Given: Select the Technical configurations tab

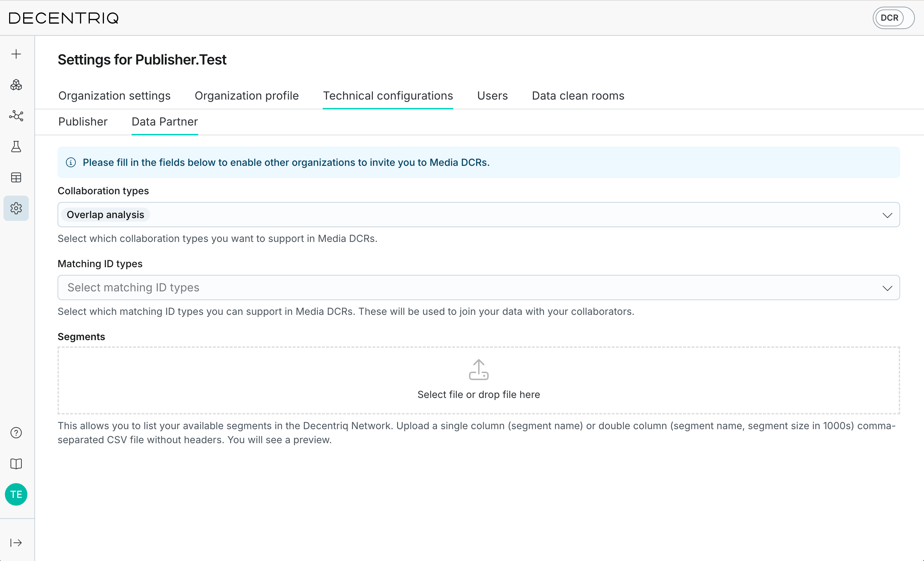Looking at the screenshot, I should [388, 96].
